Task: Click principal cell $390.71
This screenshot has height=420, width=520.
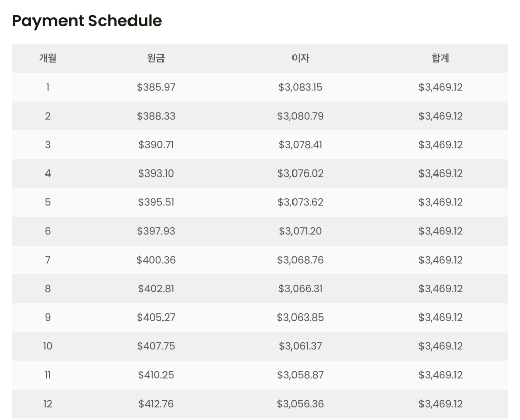Action: (156, 145)
